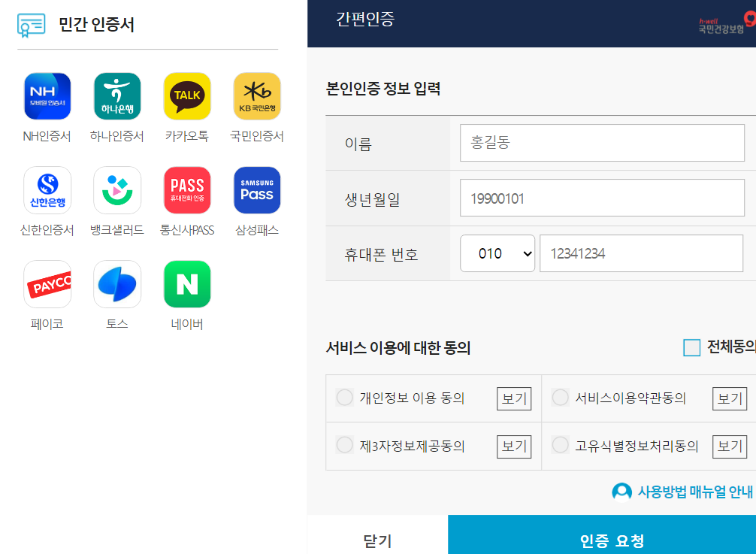Click the 카카오톡 label text
This screenshot has height=554, width=756.
[x=187, y=136]
